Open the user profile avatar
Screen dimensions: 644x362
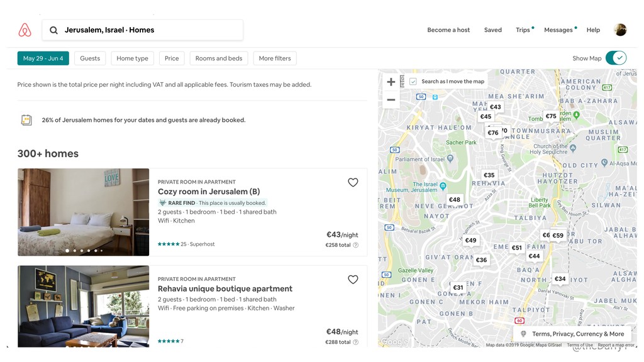coord(620,30)
